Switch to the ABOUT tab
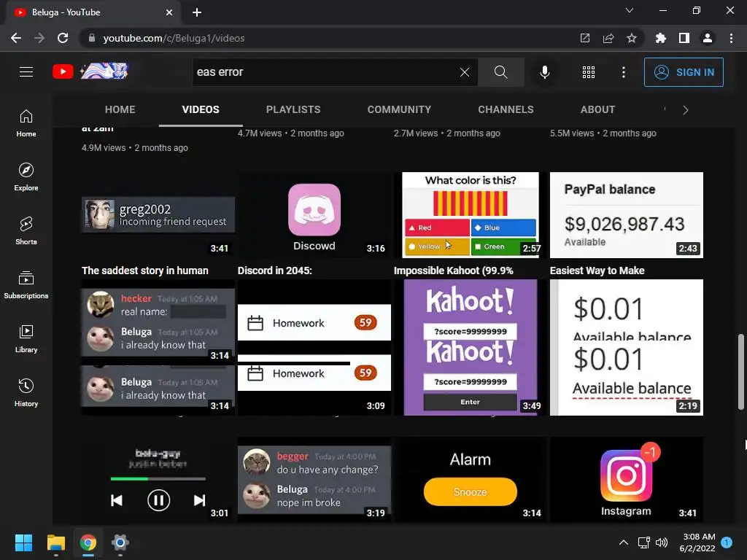The height and width of the screenshot is (560, 747). coord(597,109)
